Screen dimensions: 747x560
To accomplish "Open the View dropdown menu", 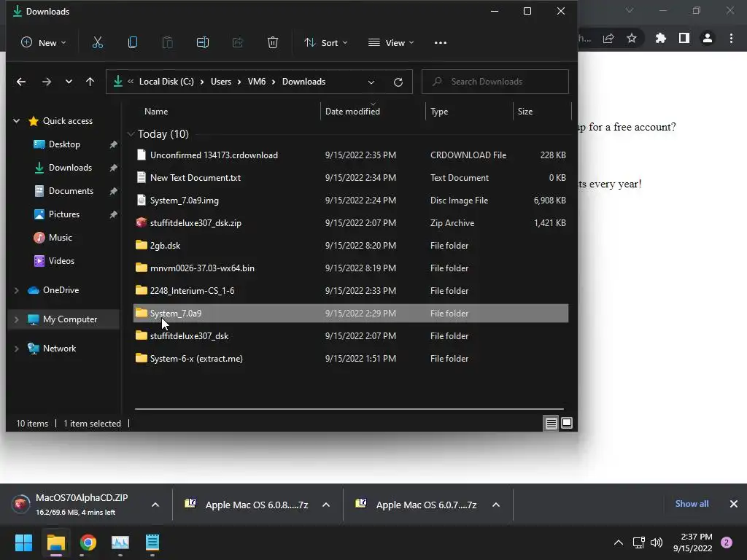I will click(x=391, y=42).
